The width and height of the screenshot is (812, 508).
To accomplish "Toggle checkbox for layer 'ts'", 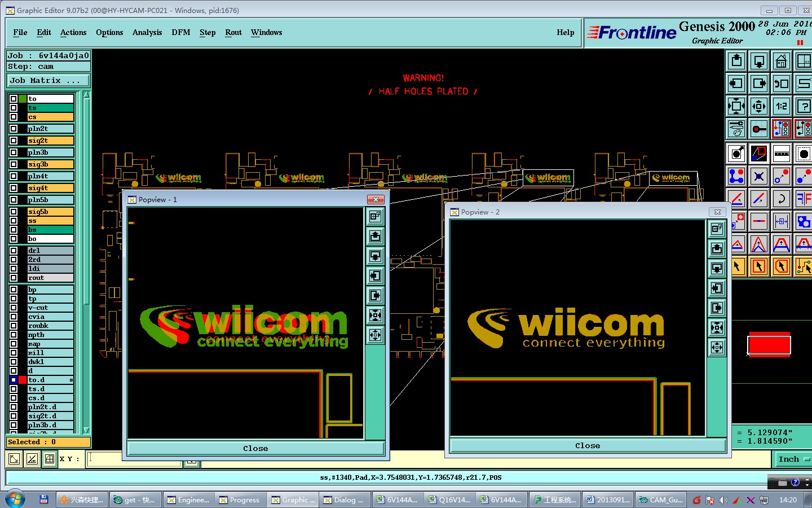I will click(14, 108).
